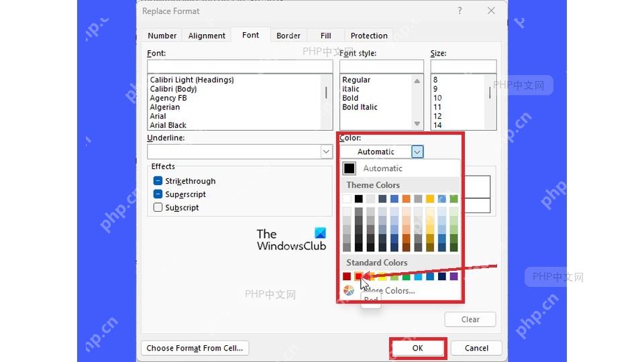This screenshot has width=644, height=362.
Task: Pick orange theme color swatch
Action: pos(407,198)
